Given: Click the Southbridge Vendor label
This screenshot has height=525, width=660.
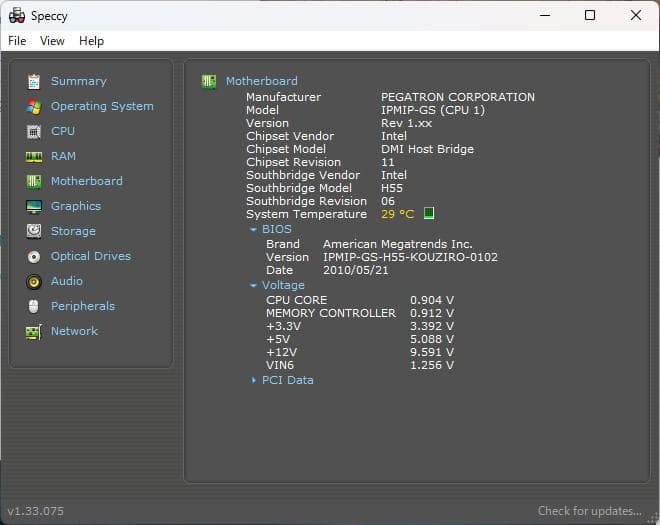Looking at the screenshot, I should point(303,175).
